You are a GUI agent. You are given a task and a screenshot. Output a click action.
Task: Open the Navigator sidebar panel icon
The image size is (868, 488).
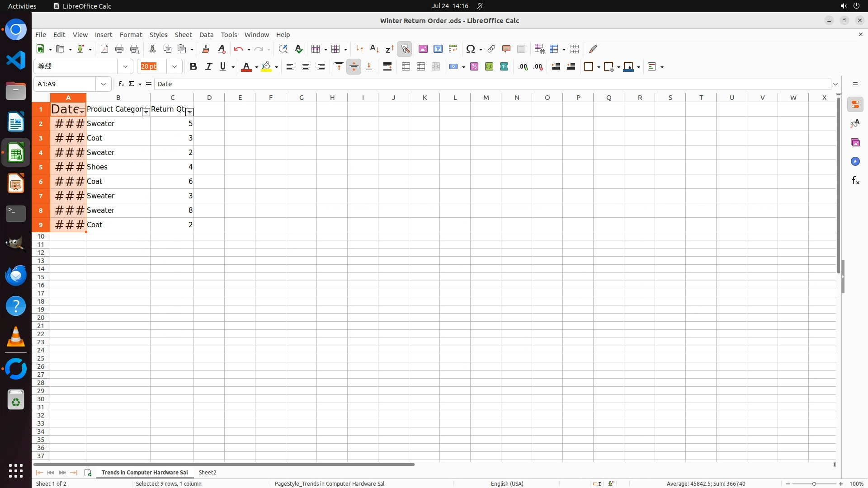(x=855, y=161)
